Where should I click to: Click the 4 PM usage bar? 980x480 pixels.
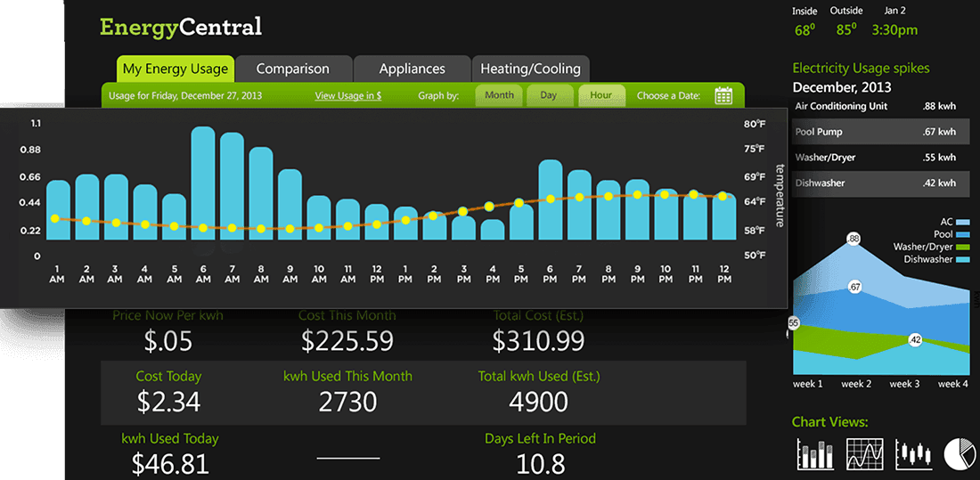[x=493, y=230]
